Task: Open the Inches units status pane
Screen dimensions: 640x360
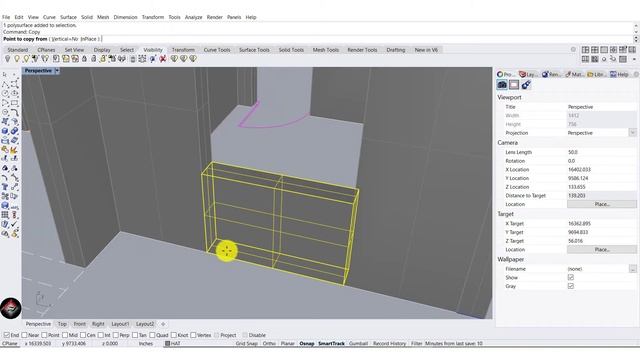Action: point(146,344)
